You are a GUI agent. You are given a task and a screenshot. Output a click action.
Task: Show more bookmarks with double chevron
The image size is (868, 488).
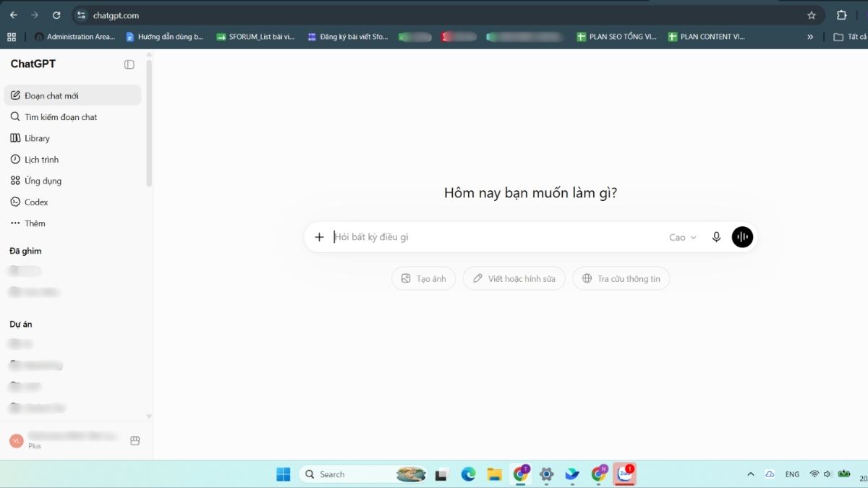tap(810, 37)
